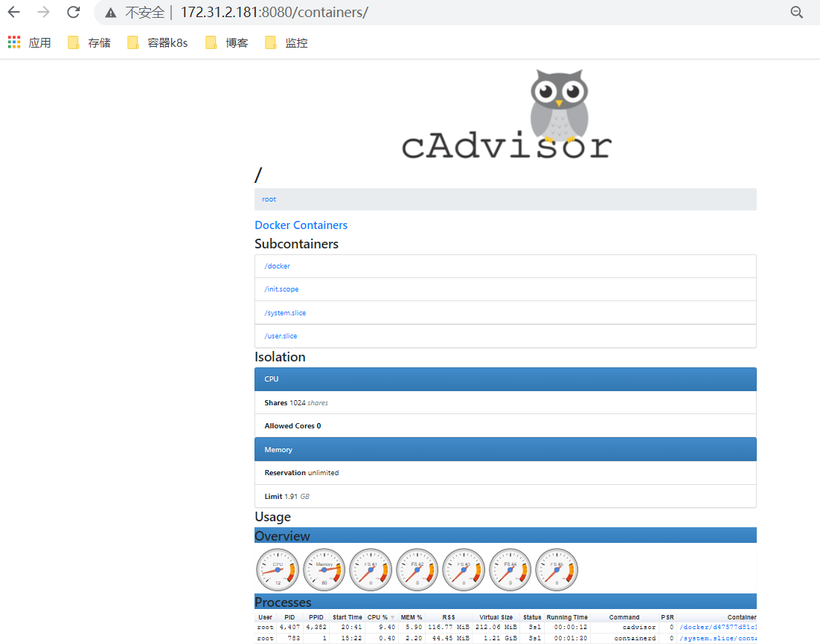Open the root breadcrumb link
Screen dimensions: 820x644
point(269,199)
